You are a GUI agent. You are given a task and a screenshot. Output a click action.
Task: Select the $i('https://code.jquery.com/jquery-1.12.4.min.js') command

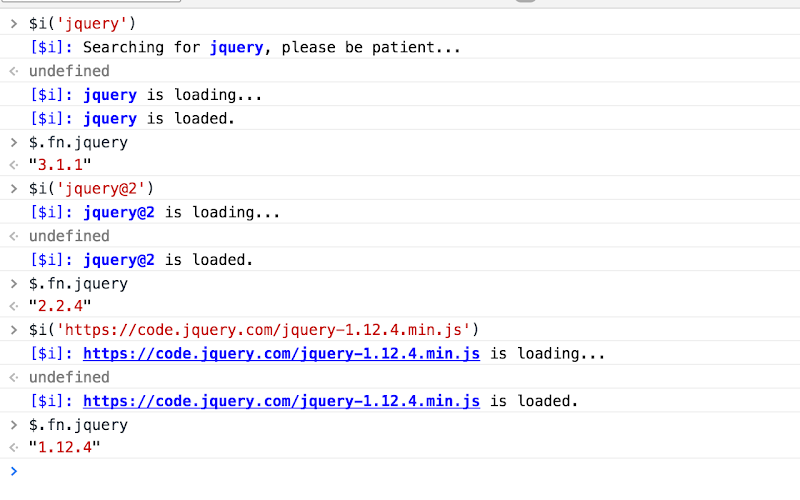tap(254, 330)
